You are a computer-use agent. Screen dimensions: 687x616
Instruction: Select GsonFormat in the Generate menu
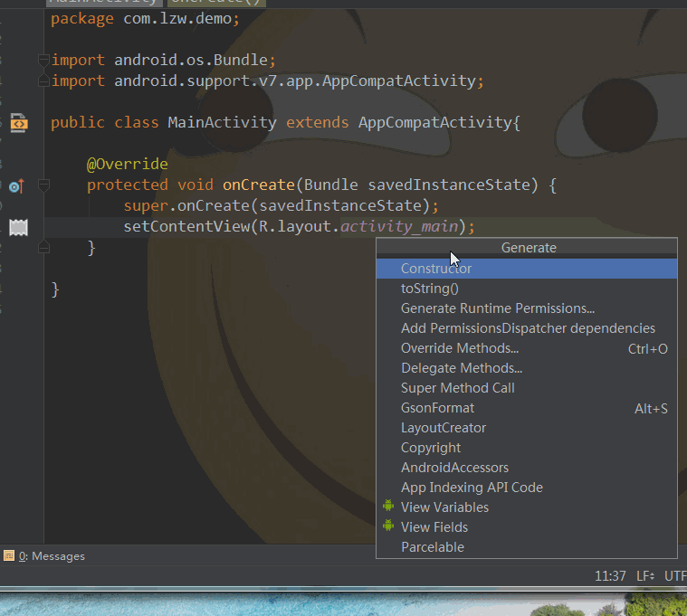pos(437,408)
